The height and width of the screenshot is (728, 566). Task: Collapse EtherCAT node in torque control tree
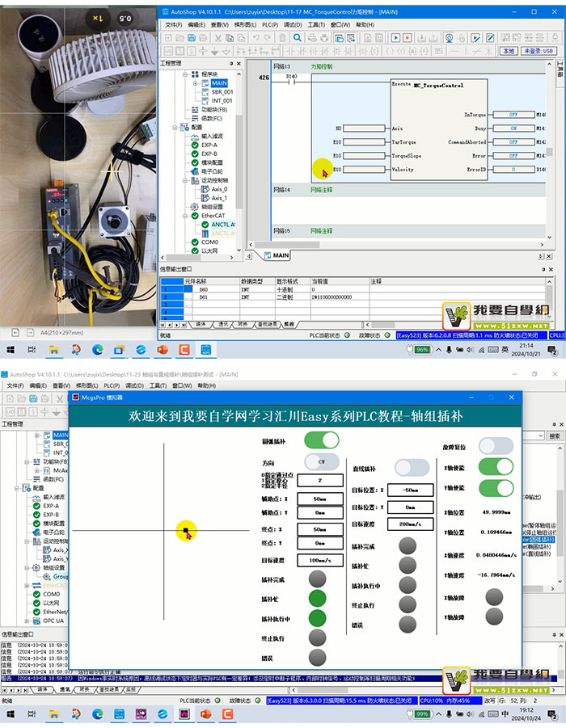coord(185,216)
